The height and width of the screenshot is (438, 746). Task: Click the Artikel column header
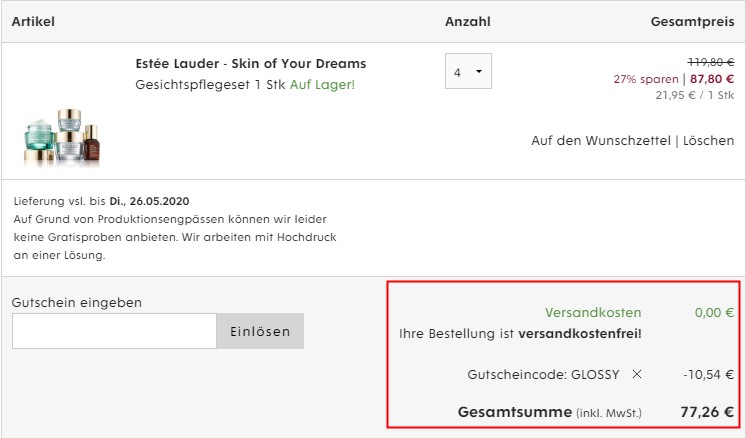click(33, 22)
